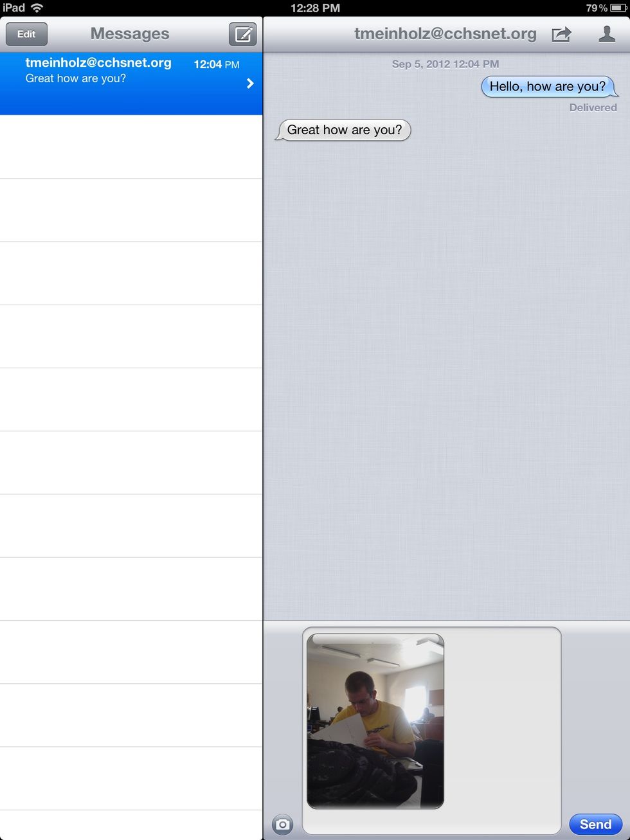Open the share/action arrow icon
630x840 pixels.
pyautogui.click(x=561, y=34)
